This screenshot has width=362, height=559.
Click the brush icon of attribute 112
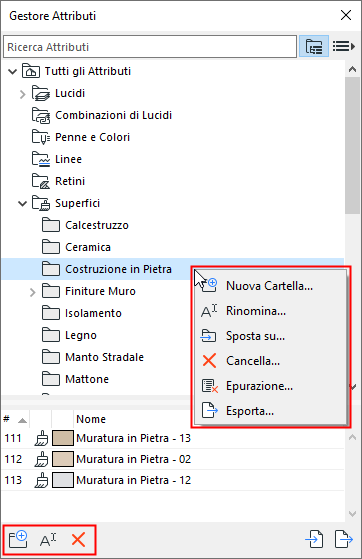click(41, 459)
